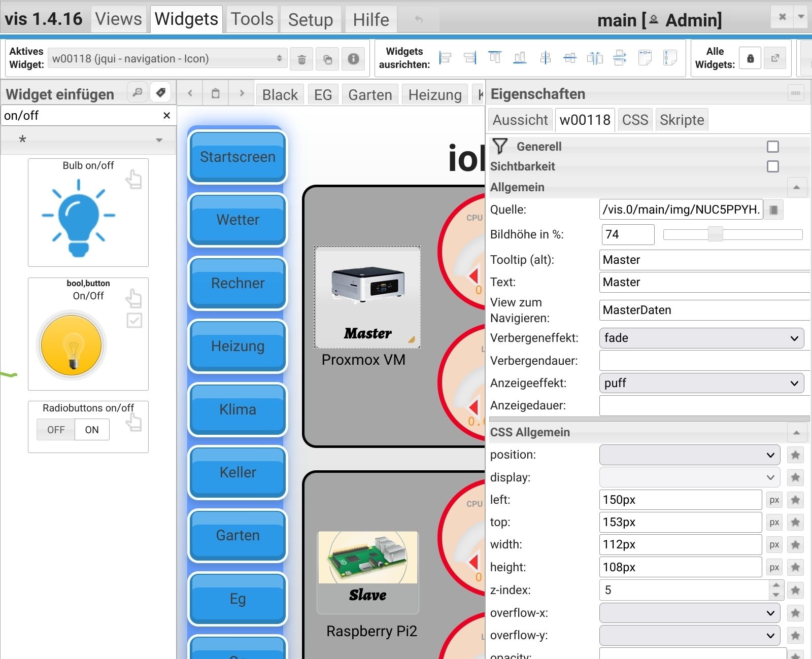Click the Startscreen navigation button

pos(238,157)
